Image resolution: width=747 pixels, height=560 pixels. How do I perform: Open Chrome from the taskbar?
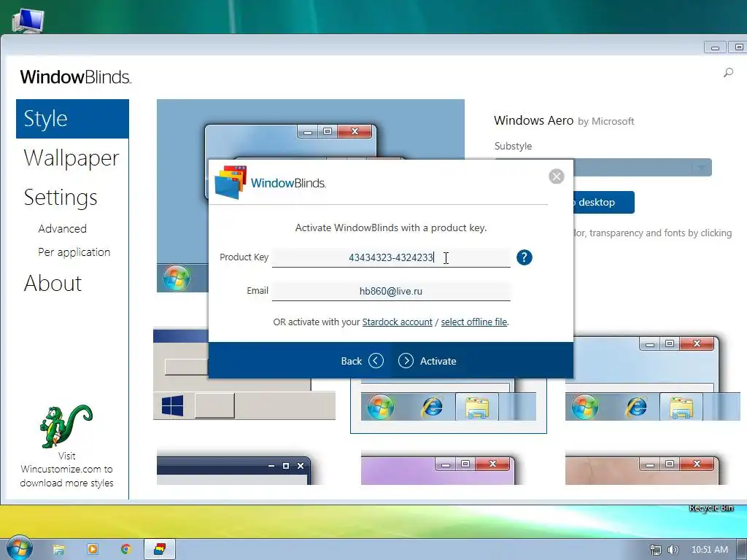pos(125,549)
